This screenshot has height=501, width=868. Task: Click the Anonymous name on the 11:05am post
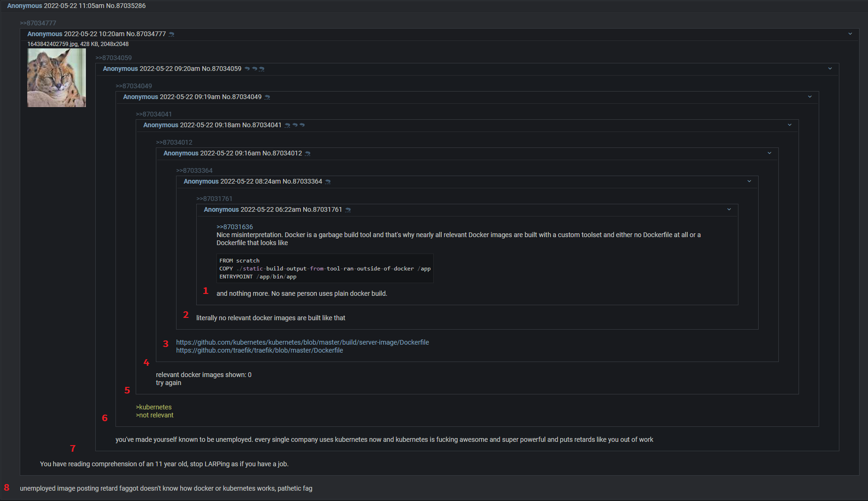click(x=24, y=6)
